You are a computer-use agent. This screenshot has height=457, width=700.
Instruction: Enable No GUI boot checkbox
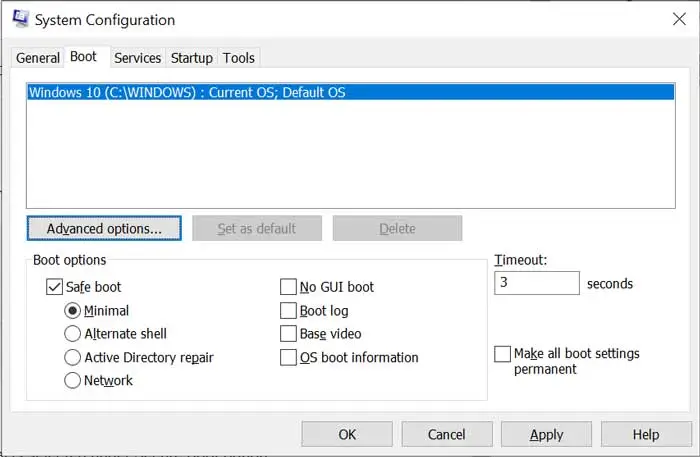tap(289, 287)
